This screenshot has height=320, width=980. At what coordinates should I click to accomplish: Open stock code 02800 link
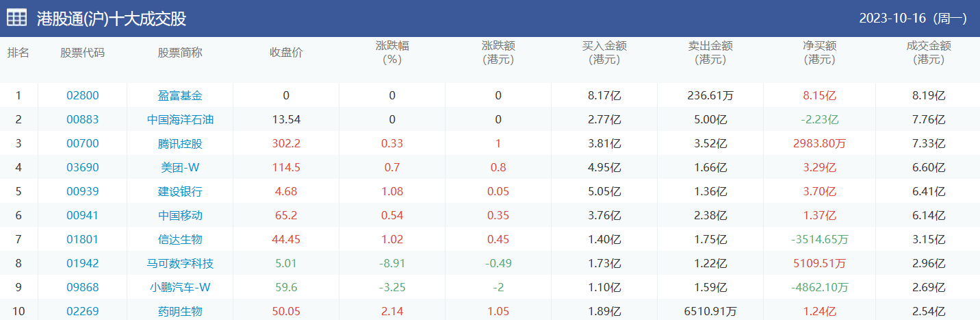click(x=82, y=96)
